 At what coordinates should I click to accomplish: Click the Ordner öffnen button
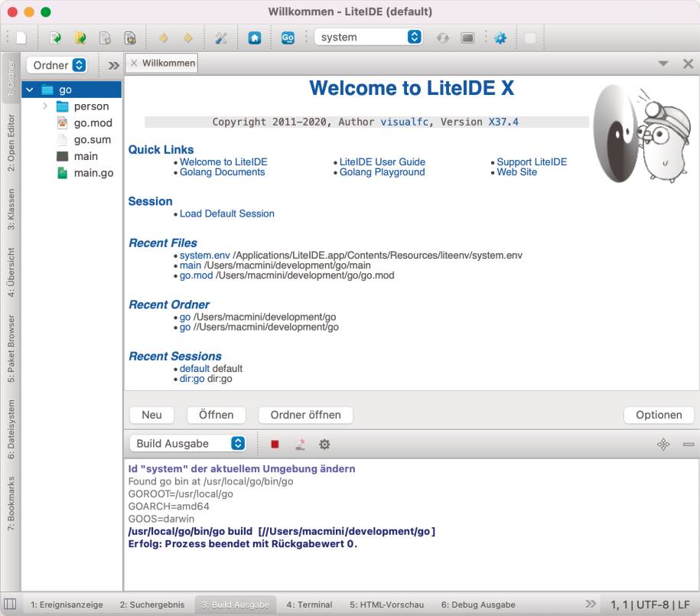[305, 415]
